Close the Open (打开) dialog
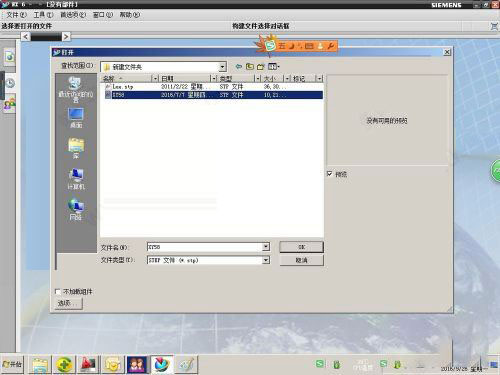This screenshot has height=375, width=500. [x=447, y=52]
